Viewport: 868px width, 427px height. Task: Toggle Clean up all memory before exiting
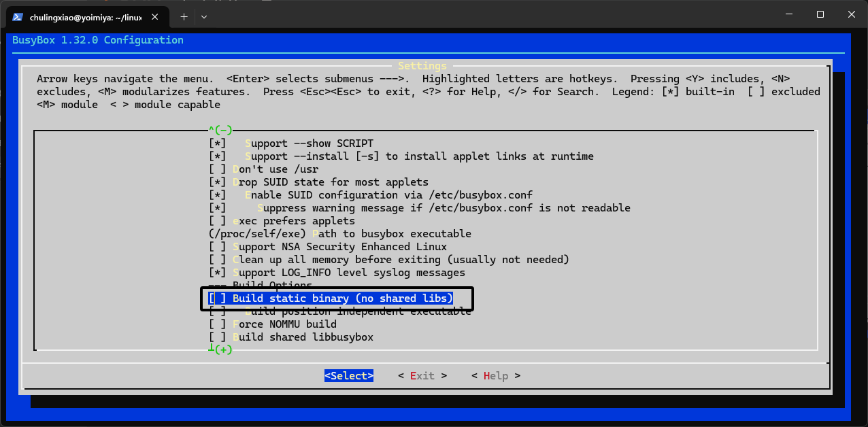(389, 260)
